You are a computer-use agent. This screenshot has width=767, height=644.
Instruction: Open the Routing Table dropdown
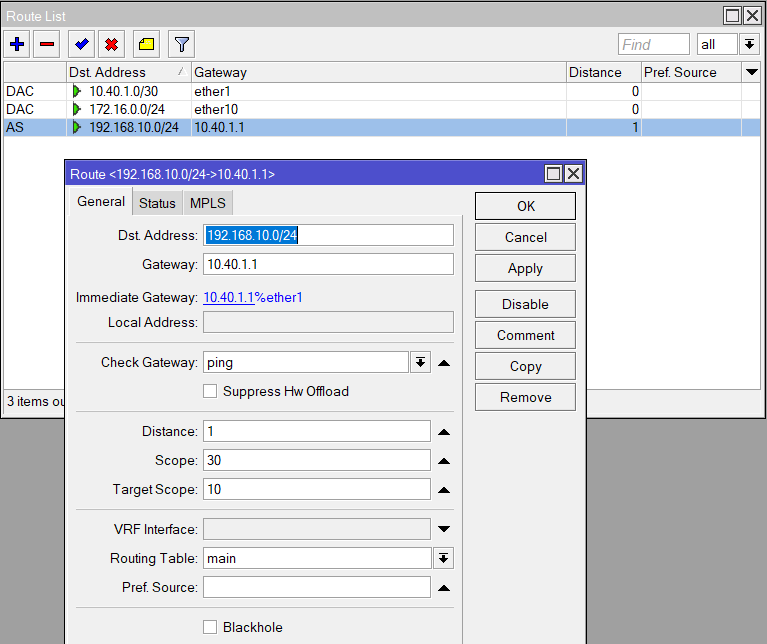[443, 558]
